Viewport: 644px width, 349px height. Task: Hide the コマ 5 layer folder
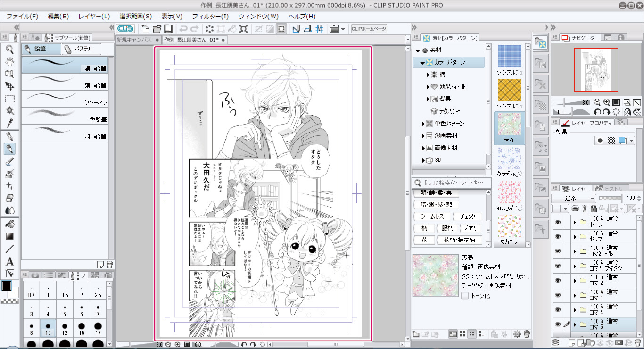[x=558, y=324]
